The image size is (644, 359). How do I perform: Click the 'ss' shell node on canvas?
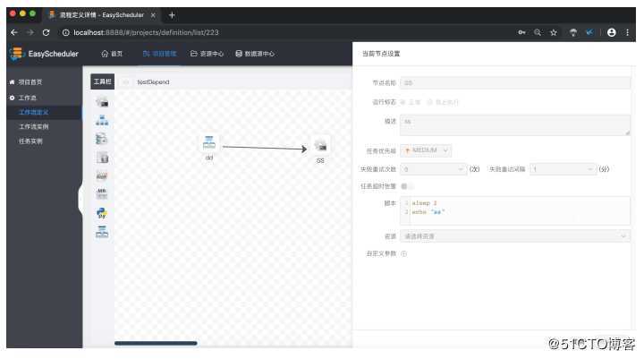coord(320,145)
